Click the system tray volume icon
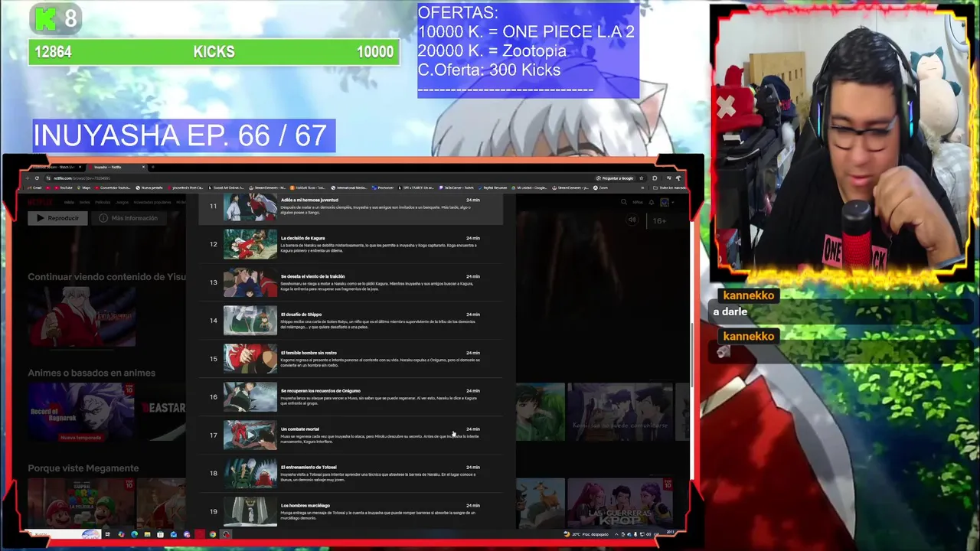Image resolution: width=980 pixels, height=551 pixels. 648,534
